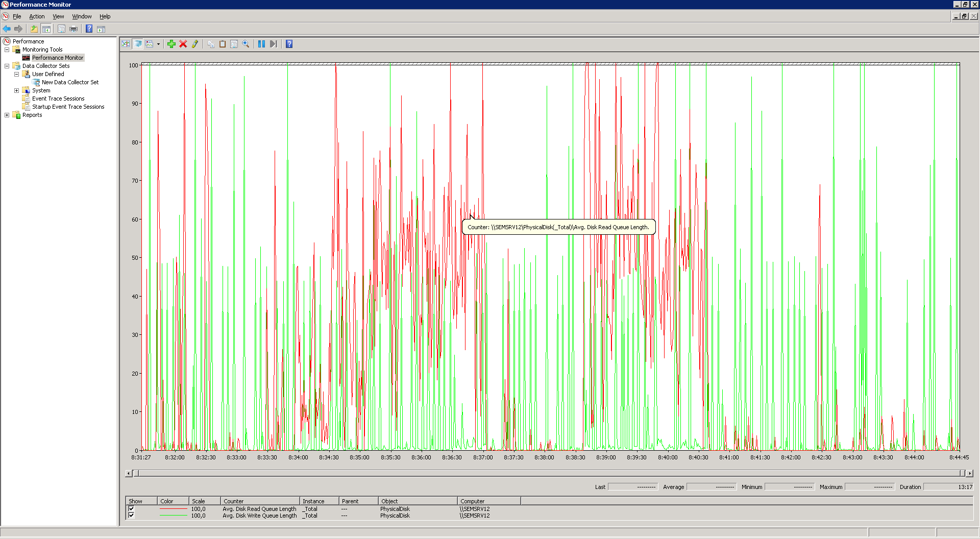
Task: Click the Highlight pen icon in graph toolbar
Action: (x=195, y=44)
